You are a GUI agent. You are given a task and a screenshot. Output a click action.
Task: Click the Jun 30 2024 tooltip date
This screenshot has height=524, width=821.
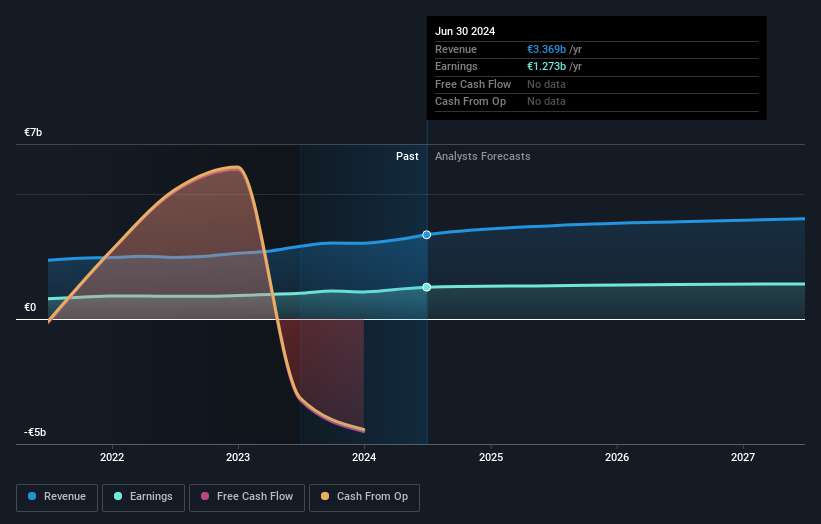465,31
